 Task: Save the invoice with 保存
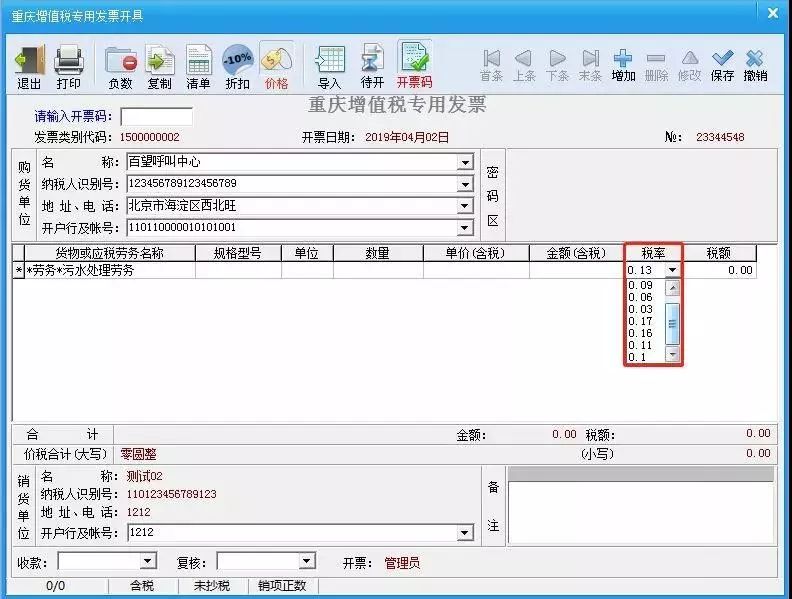[722, 66]
